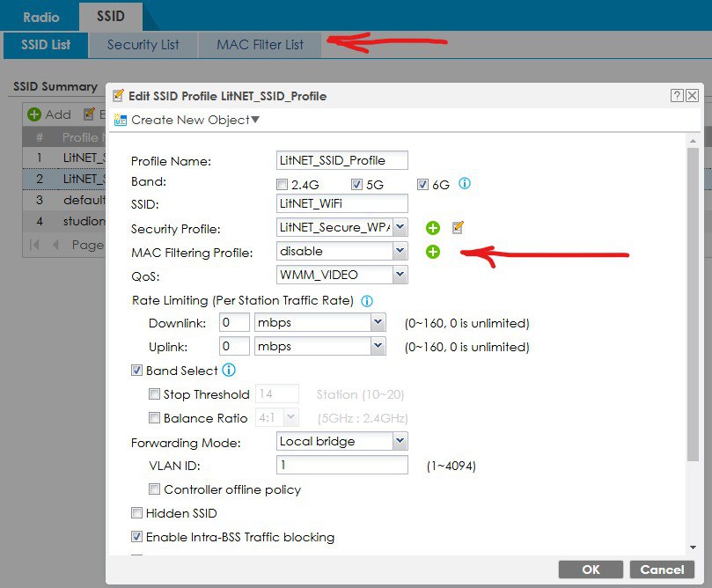Uncheck the 5G band checkbox
Image resolution: width=712 pixels, height=588 pixels.
[x=357, y=184]
